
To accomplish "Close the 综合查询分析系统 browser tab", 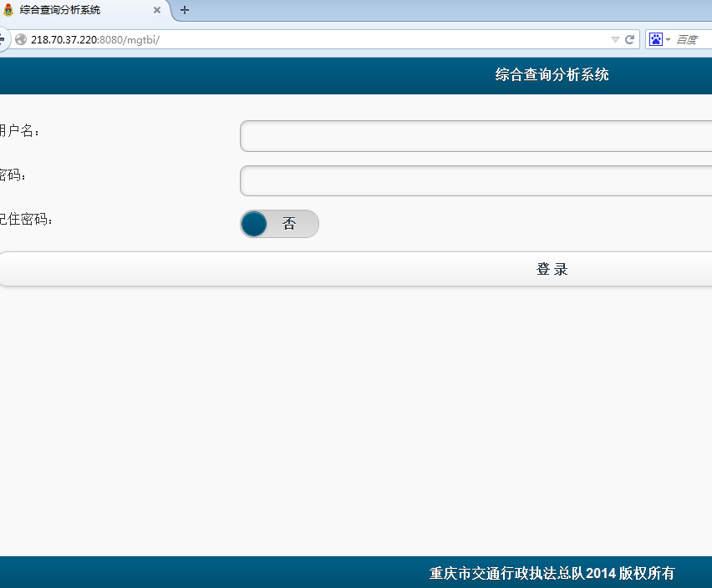I will pos(157,10).
